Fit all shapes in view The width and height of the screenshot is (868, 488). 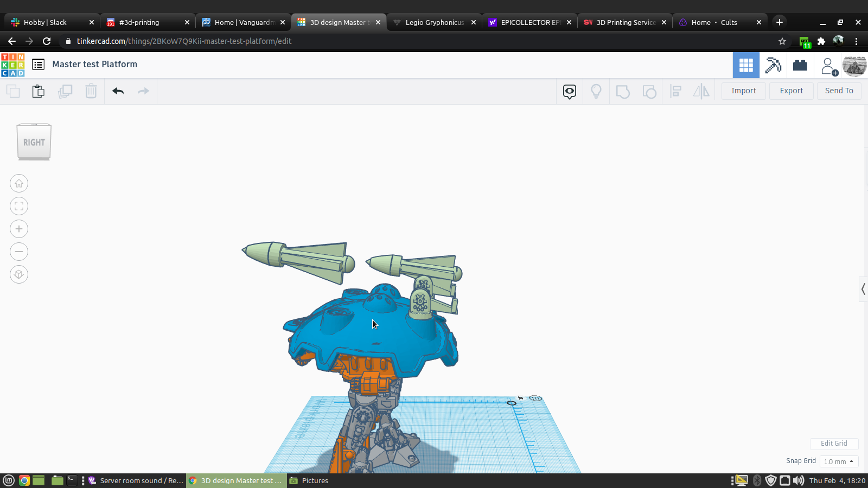(x=19, y=206)
